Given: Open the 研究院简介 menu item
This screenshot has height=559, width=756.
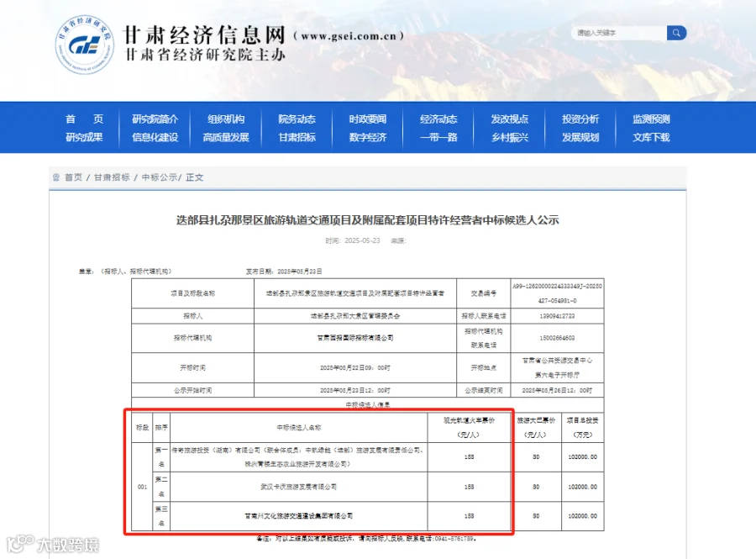Looking at the screenshot, I should pyautogui.click(x=155, y=119).
